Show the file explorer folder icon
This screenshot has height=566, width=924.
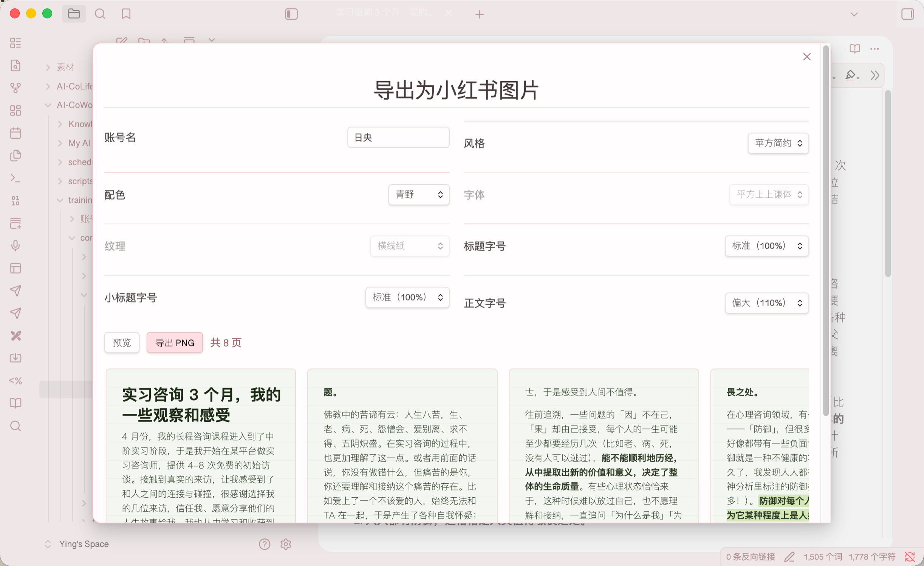[x=74, y=14]
